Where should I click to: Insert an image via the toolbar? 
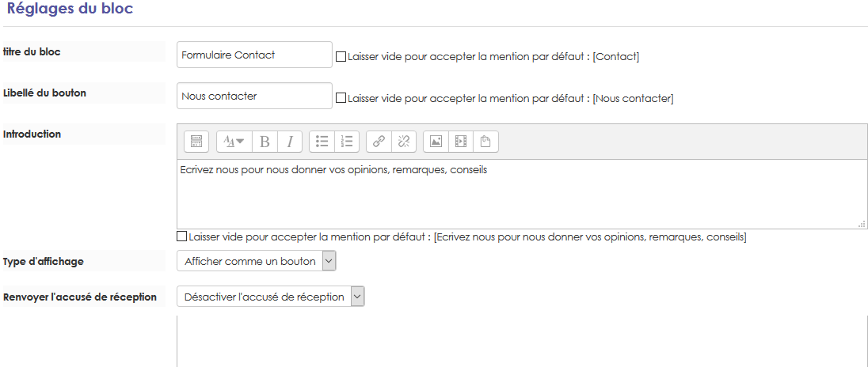point(436,142)
